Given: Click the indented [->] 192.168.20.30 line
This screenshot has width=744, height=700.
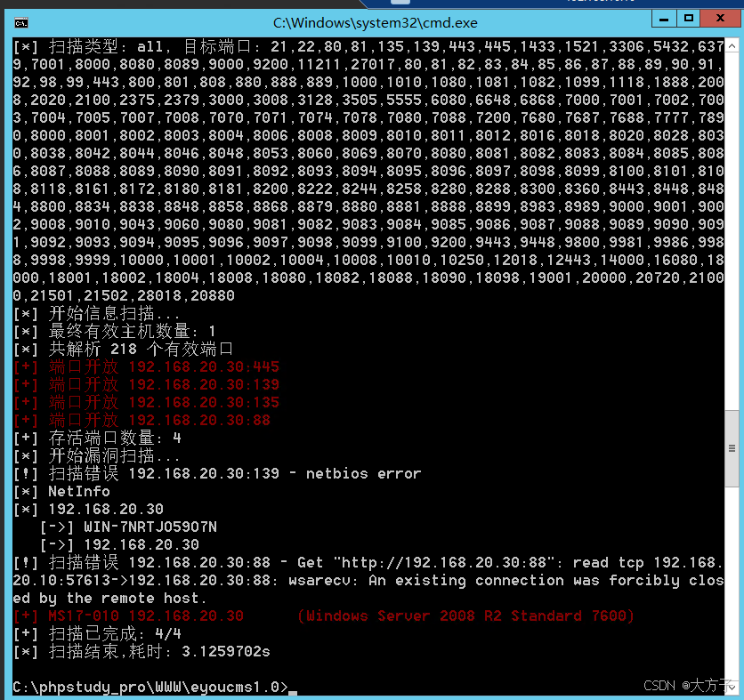Looking at the screenshot, I should pyautogui.click(x=119, y=544).
